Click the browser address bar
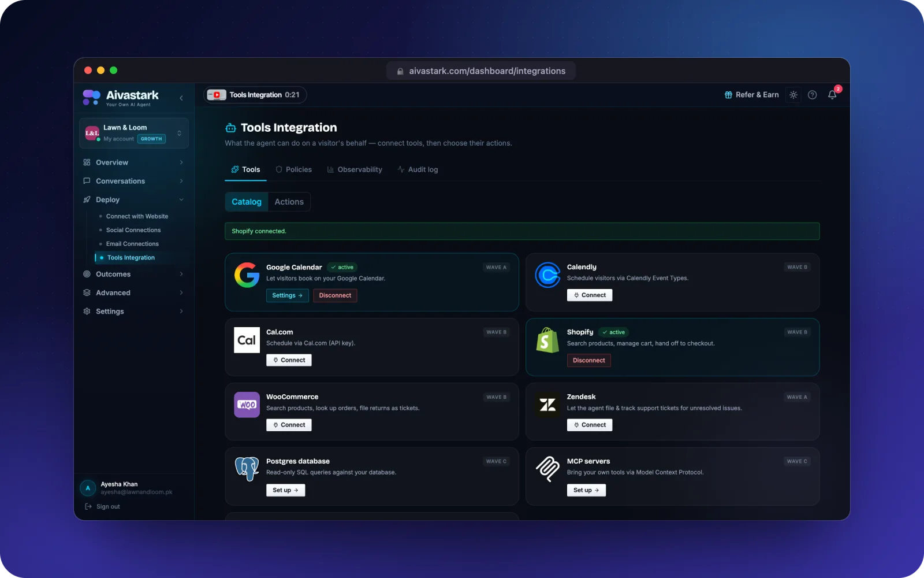 [x=481, y=71]
